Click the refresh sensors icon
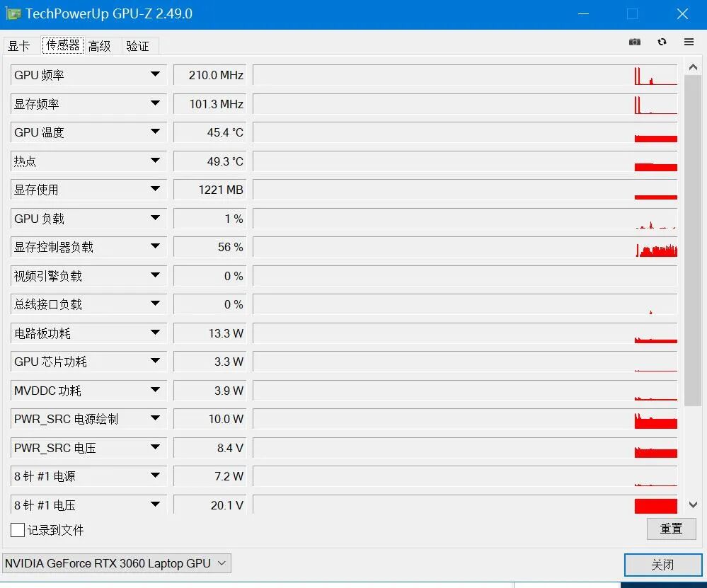Screen dimensions: 707x588 coord(662,42)
